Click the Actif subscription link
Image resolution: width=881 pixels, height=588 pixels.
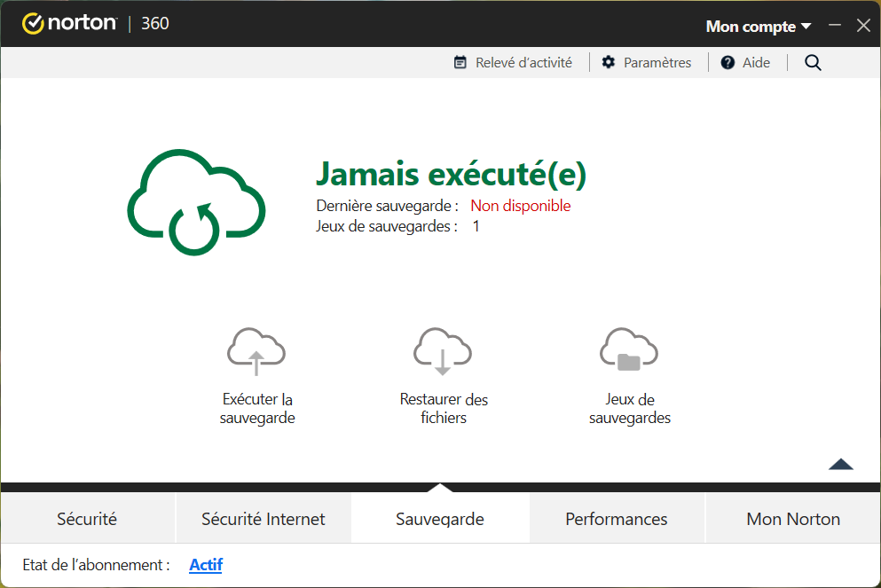click(x=206, y=564)
